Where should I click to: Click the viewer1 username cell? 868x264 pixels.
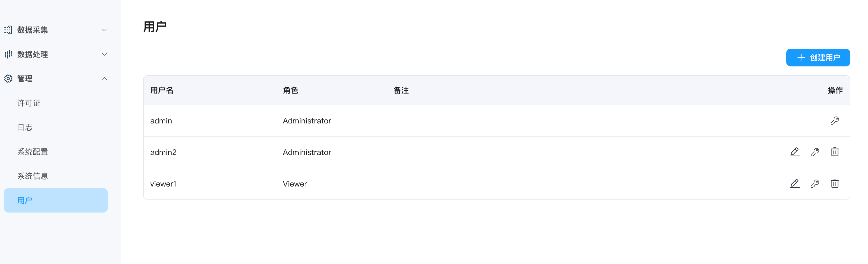click(164, 184)
